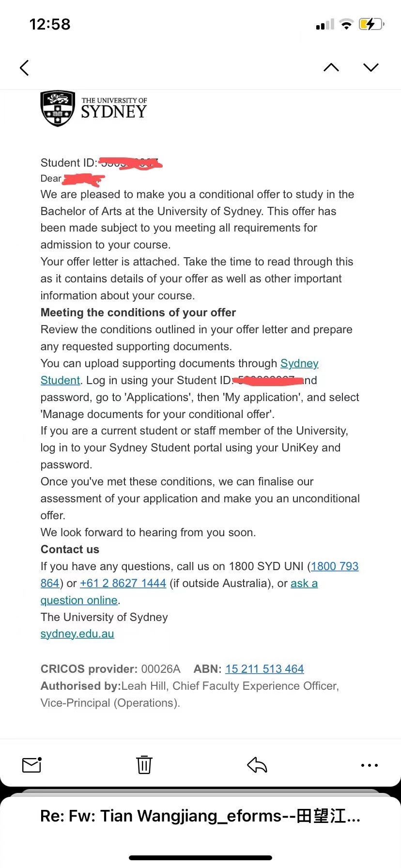The width and height of the screenshot is (401, 868).
Task: Tap the cellular signal strength icon
Action: [325, 25]
